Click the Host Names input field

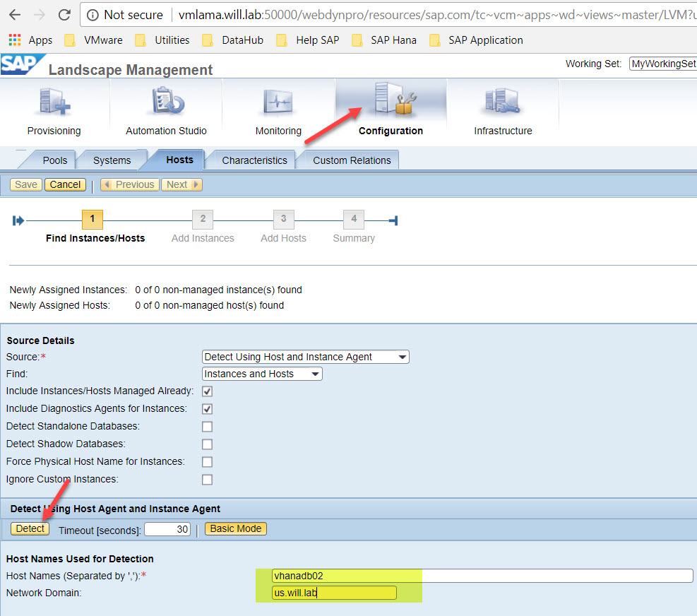pos(482,576)
